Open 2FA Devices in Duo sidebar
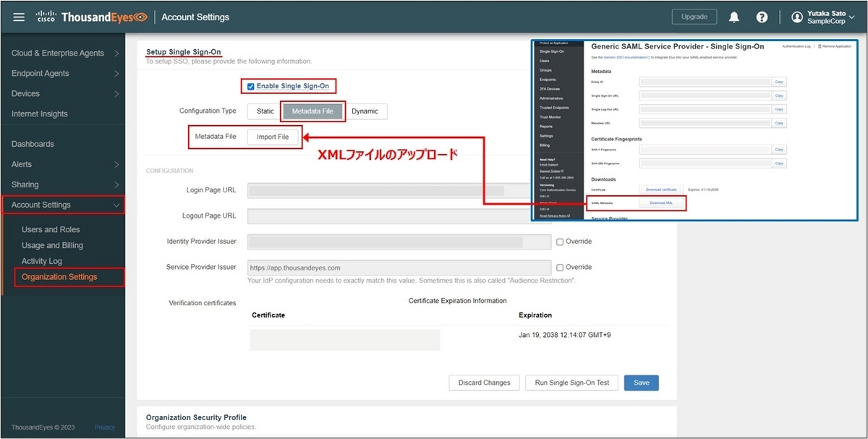Viewport: 868px width, 439px height. tap(550, 89)
